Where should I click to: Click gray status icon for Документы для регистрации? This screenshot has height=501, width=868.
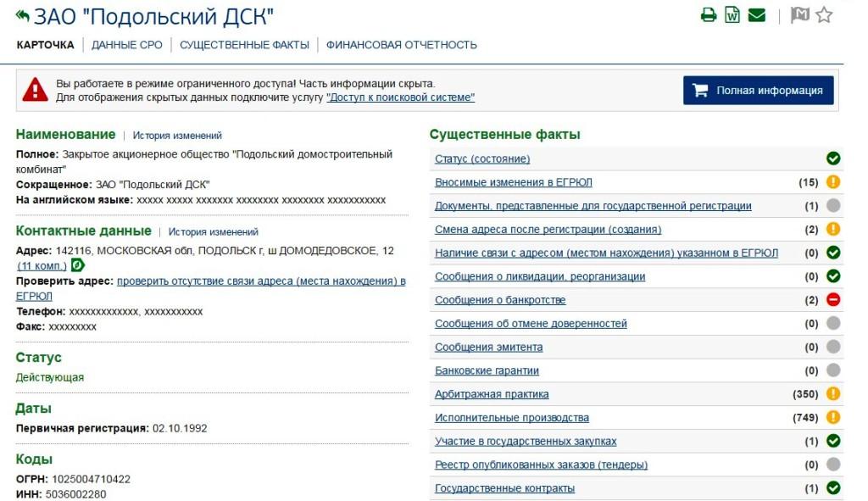point(833,205)
